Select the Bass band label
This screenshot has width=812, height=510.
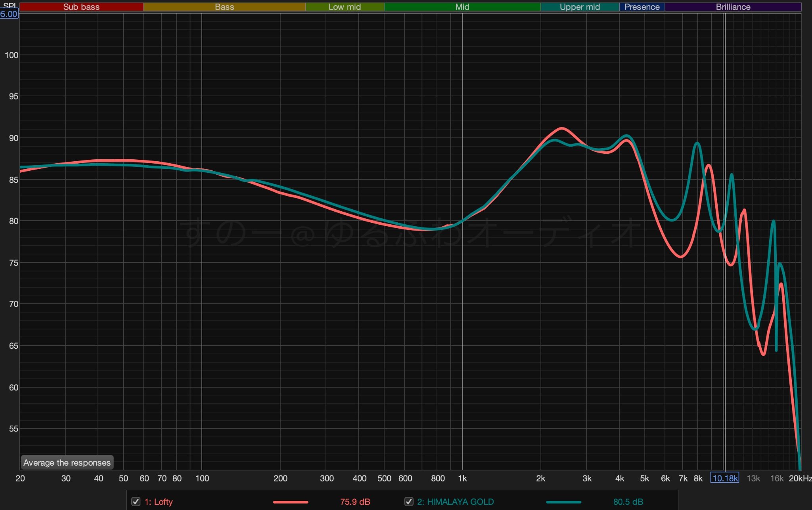[x=224, y=7]
